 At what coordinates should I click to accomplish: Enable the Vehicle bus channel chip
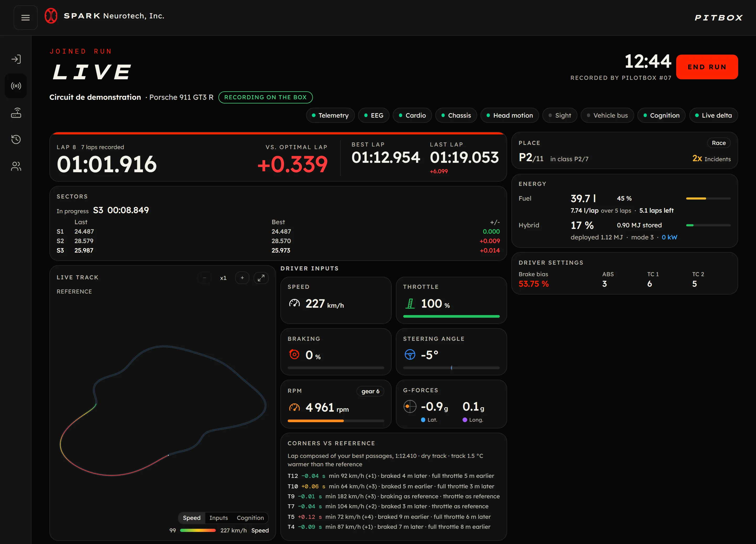tap(607, 115)
